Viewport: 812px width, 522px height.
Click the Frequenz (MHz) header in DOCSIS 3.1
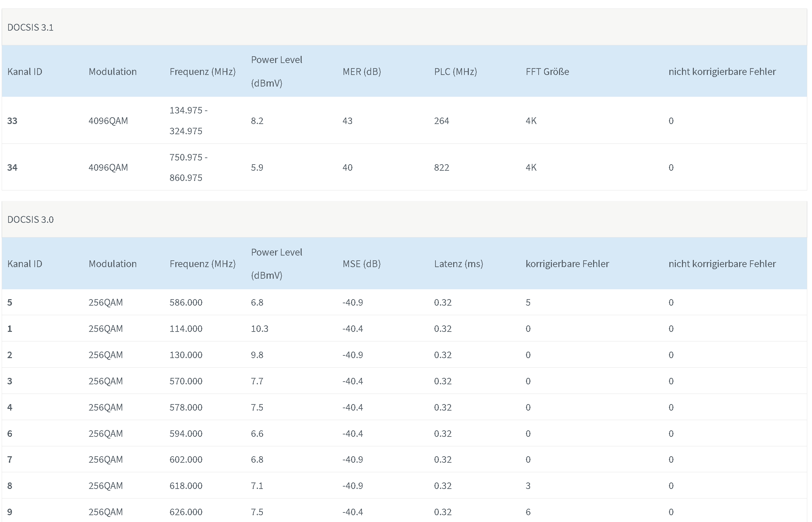click(x=203, y=72)
